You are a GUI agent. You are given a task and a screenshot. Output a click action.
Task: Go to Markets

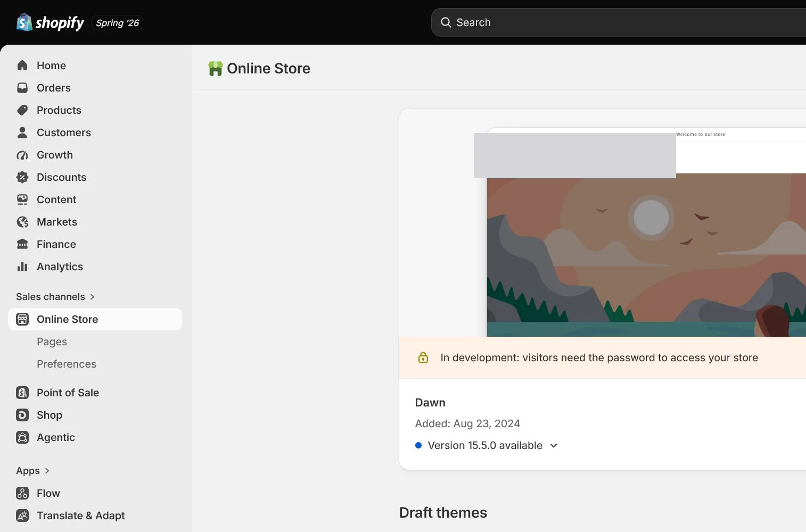pyautogui.click(x=95, y=222)
